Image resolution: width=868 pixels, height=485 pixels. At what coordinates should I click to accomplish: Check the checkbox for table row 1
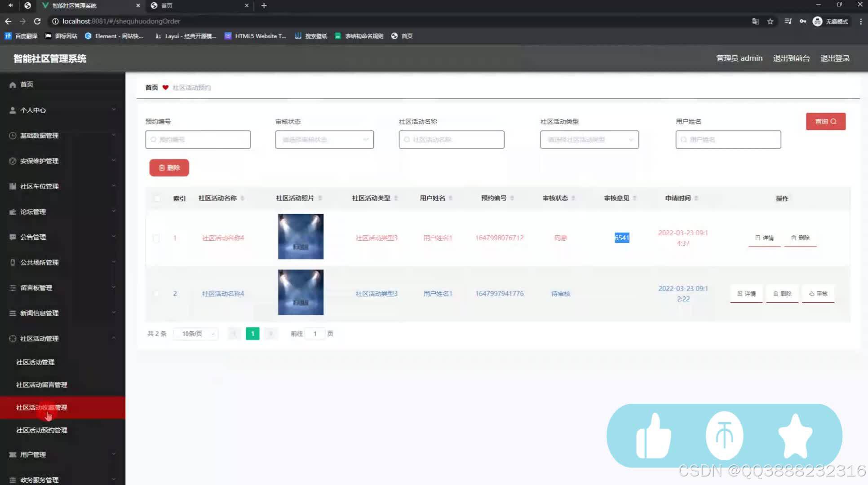pyautogui.click(x=156, y=238)
